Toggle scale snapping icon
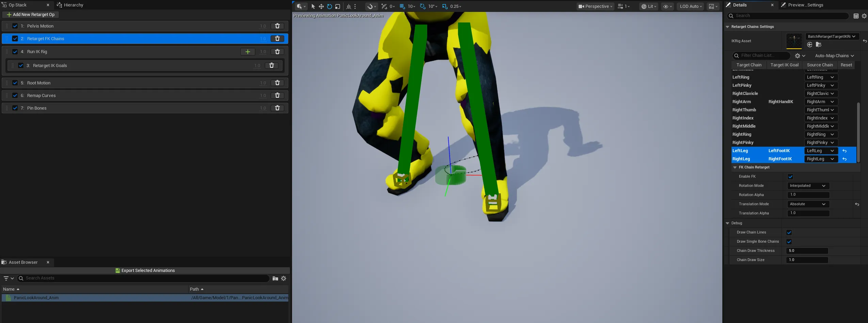Screen dimensions: 868x323 [445, 6]
